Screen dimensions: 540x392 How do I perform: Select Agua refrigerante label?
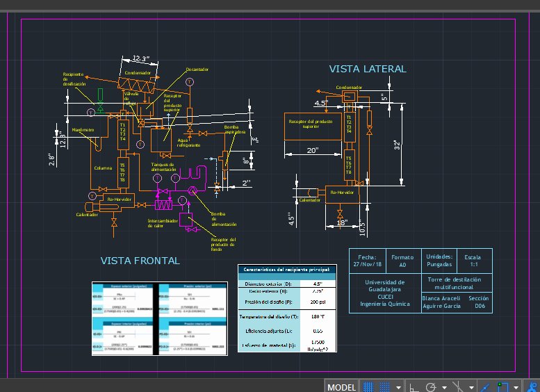point(189,142)
